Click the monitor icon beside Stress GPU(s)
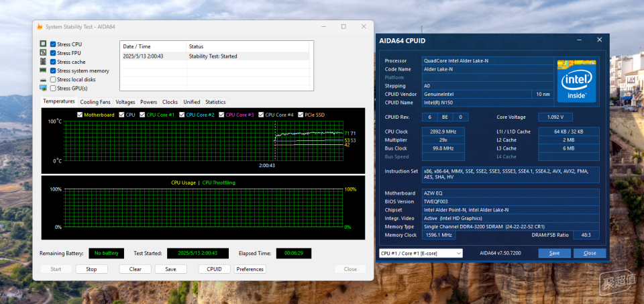 click(x=43, y=88)
